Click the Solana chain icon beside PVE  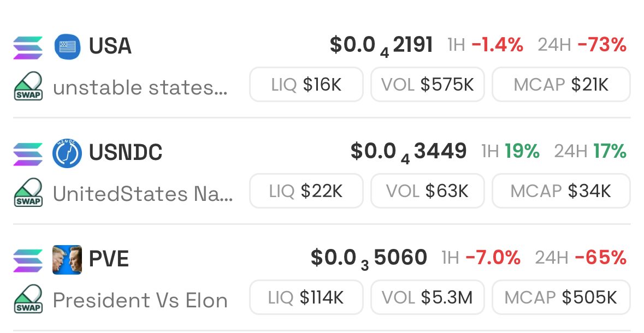[28, 260]
